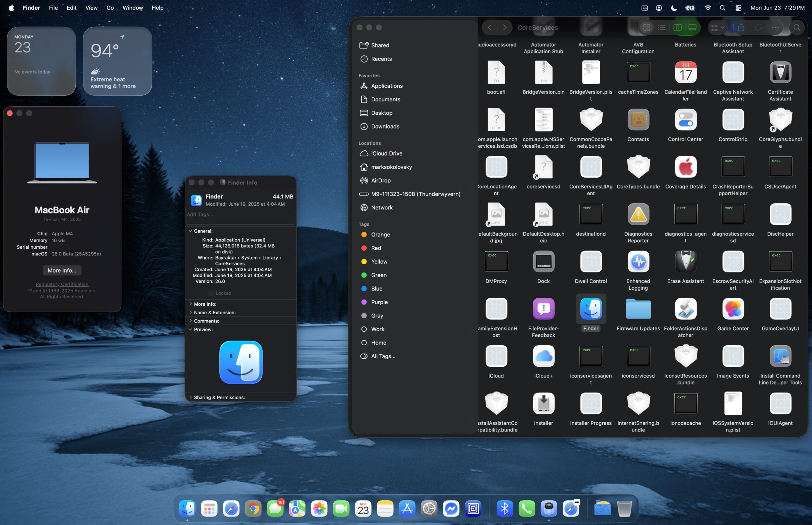Open the View menu
Image resolution: width=812 pixels, height=525 pixels.
point(91,8)
